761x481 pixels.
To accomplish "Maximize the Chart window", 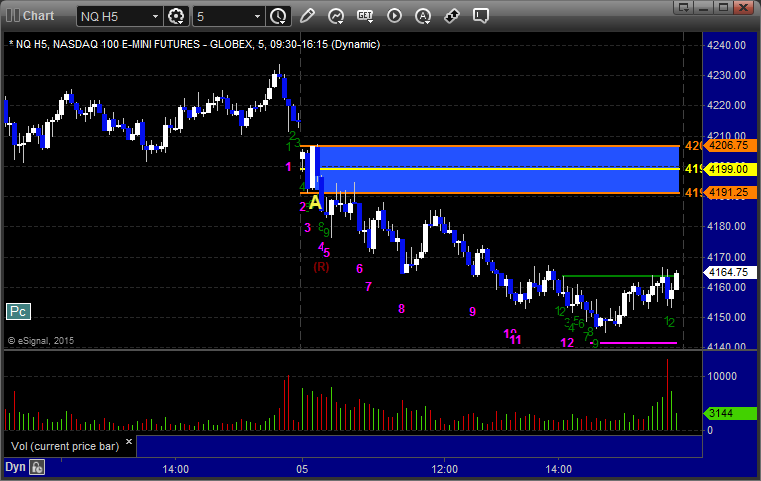I will (x=724, y=8).
